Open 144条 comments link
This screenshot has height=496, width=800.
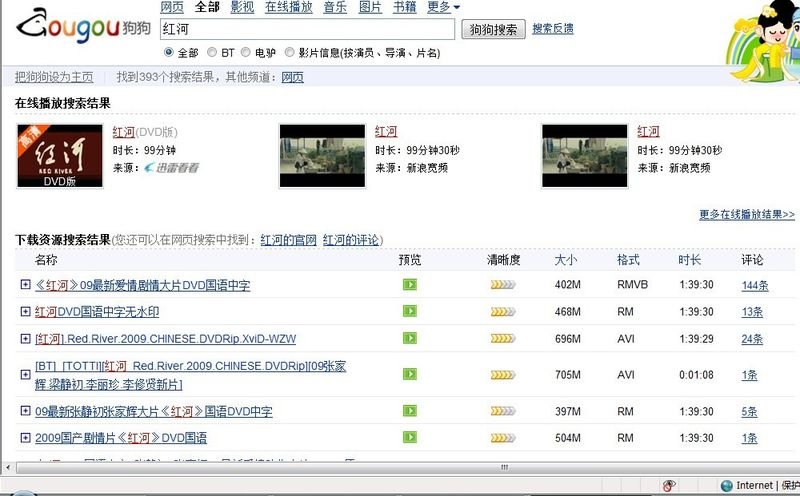pyautogui.click(x=755, y=285)
